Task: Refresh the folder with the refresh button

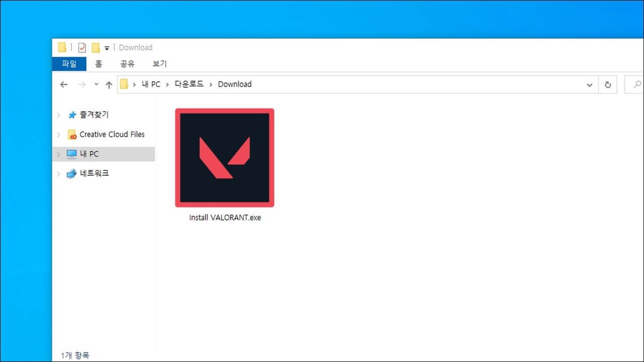Action: click(608, 85)
